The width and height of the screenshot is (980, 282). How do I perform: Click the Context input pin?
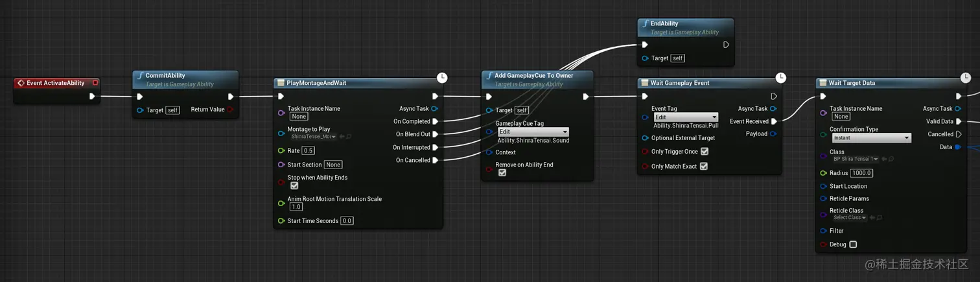(489, 152)
